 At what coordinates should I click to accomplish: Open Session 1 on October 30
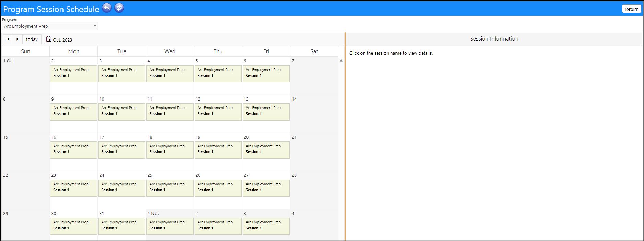click(73, 226)
